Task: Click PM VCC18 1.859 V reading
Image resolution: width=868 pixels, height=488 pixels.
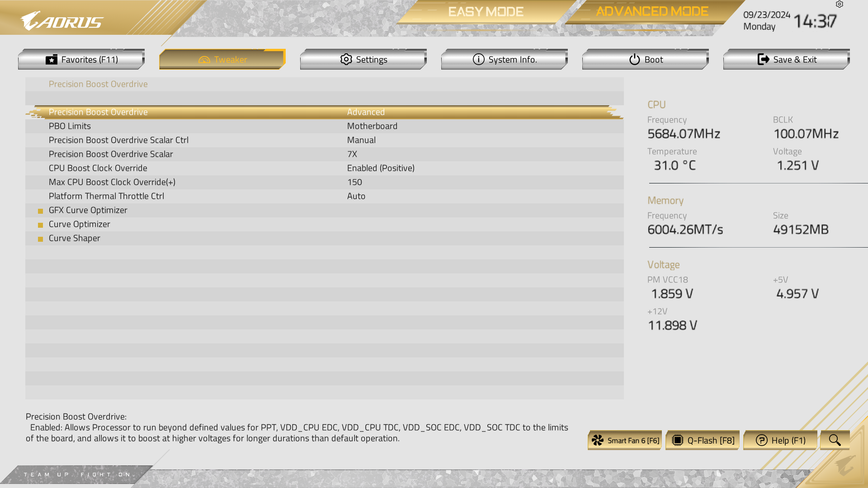Action: click(672, 294)
